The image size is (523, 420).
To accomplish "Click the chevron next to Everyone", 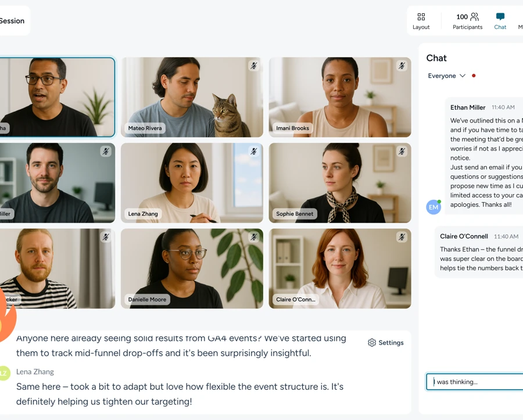I will pos(463,76).
